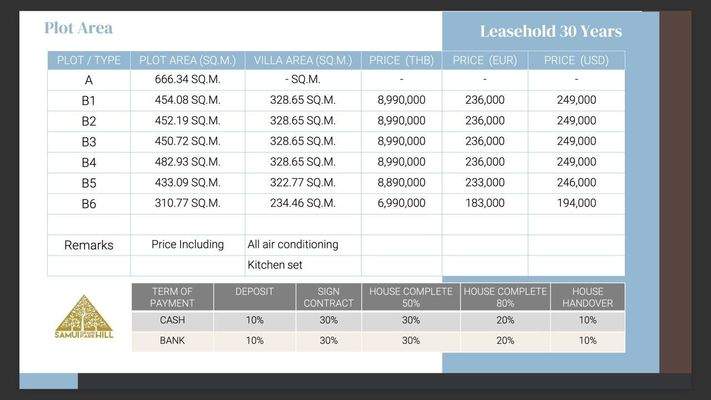
Task: Click the PRICE (USD) column header
Action: 576,60
